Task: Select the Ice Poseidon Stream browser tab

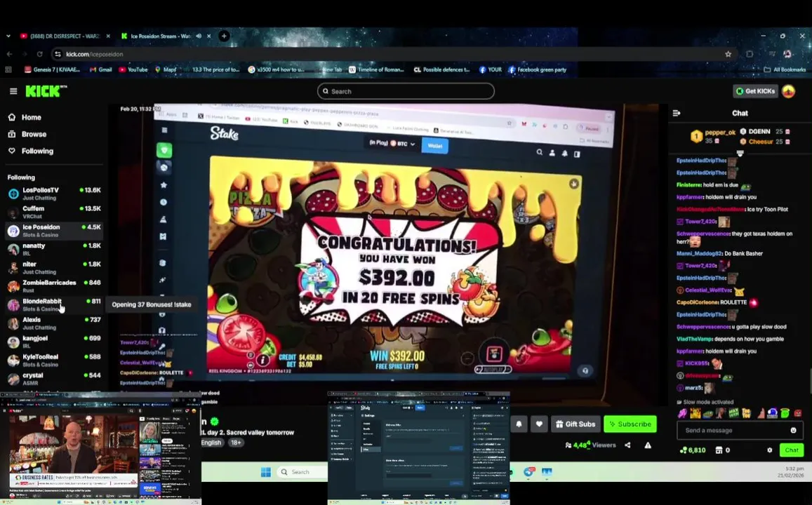Action: [161, 36]
